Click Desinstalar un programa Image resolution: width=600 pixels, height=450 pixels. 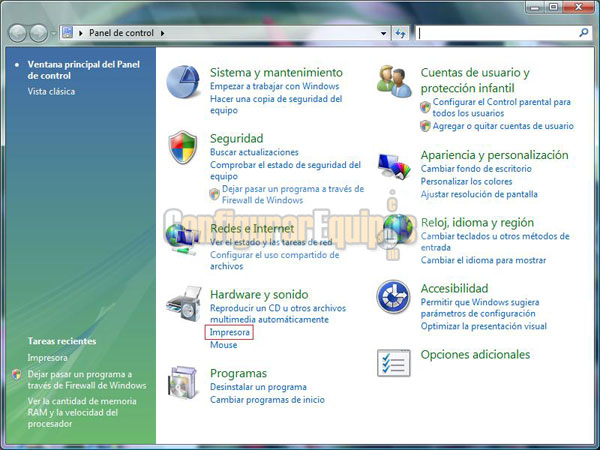258,387
